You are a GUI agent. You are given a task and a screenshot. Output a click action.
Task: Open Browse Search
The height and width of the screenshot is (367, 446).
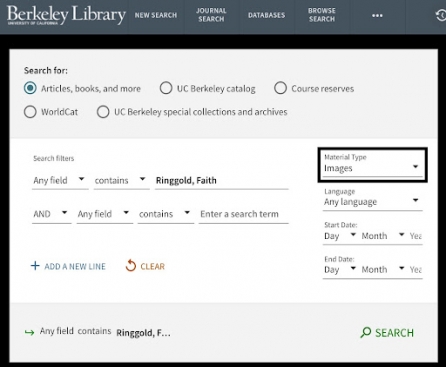tap(321, 15)
